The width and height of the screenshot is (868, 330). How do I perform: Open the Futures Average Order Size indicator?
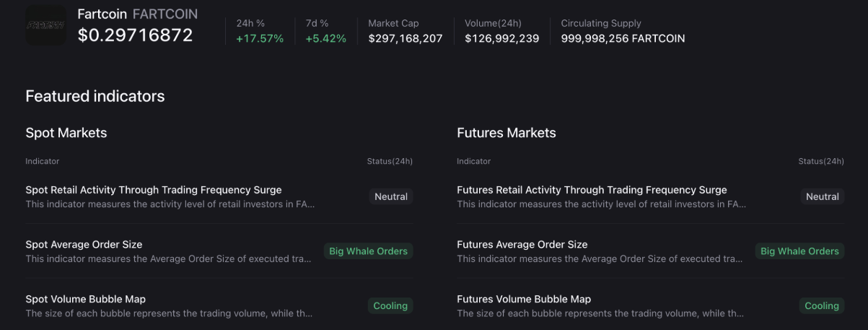522,245
